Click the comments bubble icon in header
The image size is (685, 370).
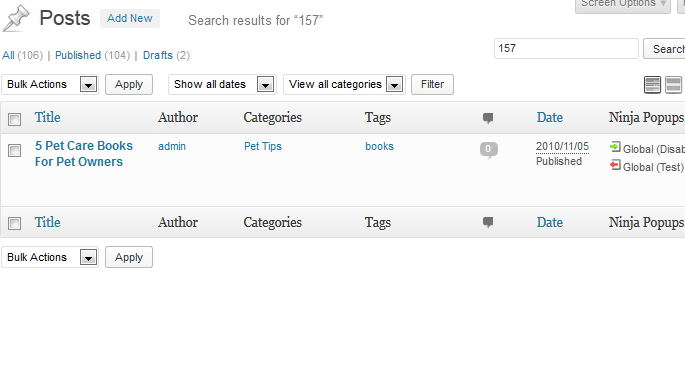click(488, 118)
